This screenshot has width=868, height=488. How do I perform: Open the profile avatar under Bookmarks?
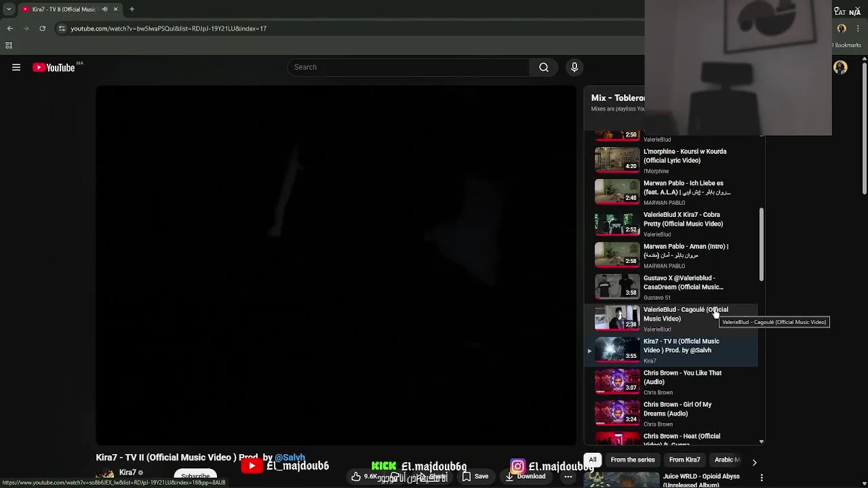click(x=840, y=67)
